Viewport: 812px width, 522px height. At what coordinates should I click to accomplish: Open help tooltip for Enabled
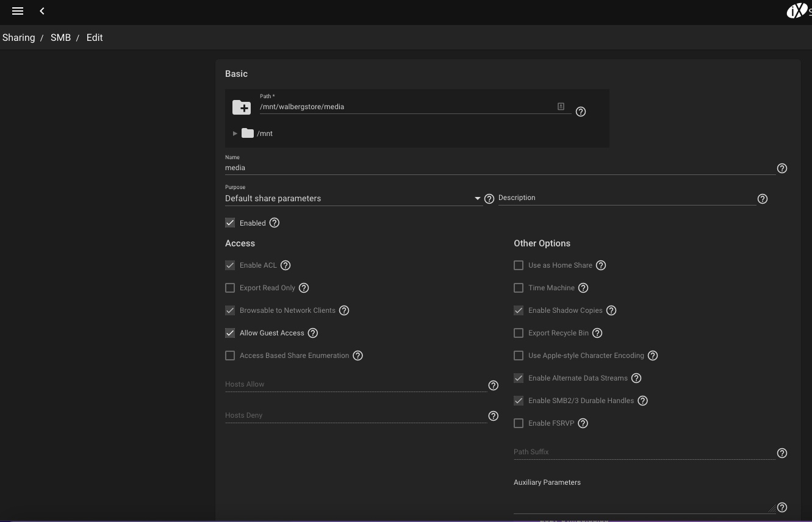click(275, 223)
